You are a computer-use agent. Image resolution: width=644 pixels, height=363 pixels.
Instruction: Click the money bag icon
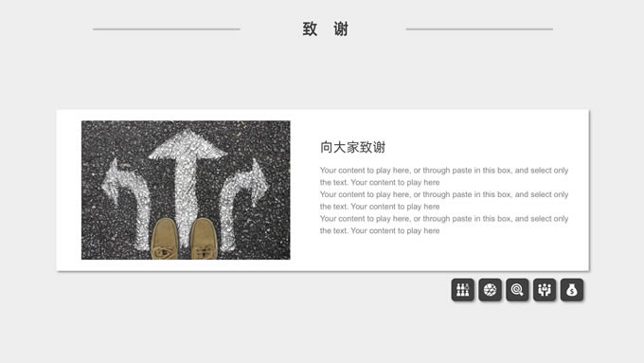click(572, 290)
